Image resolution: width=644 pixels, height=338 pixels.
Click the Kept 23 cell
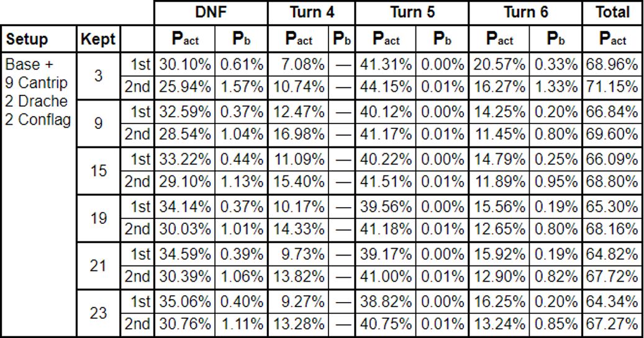coord(98,313)
